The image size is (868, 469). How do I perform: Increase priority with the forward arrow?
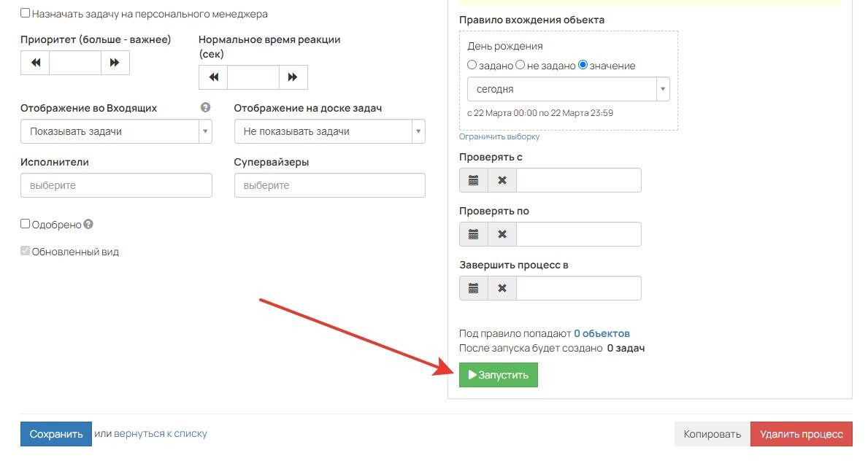pyautogui.click(x=115, y=63)
